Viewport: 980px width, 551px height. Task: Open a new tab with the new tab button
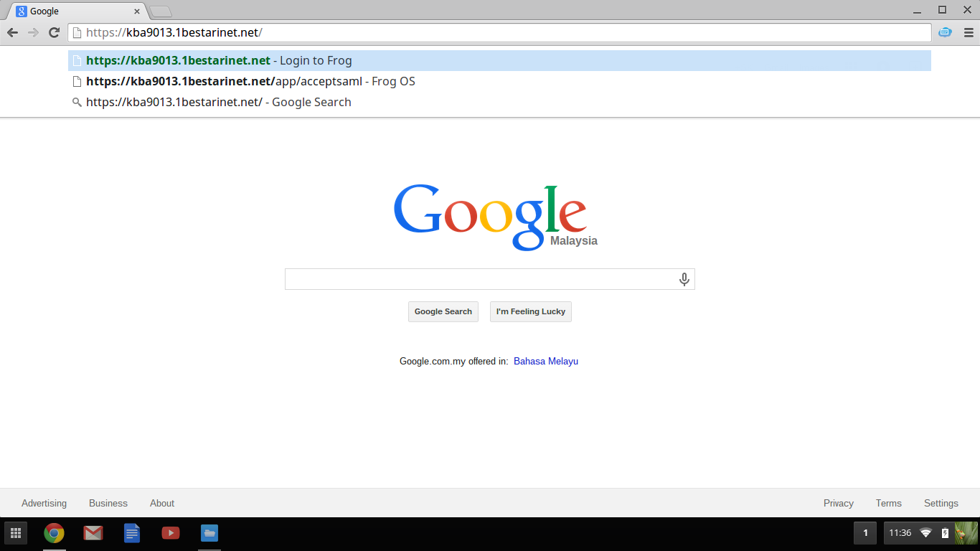coord(161,11)
